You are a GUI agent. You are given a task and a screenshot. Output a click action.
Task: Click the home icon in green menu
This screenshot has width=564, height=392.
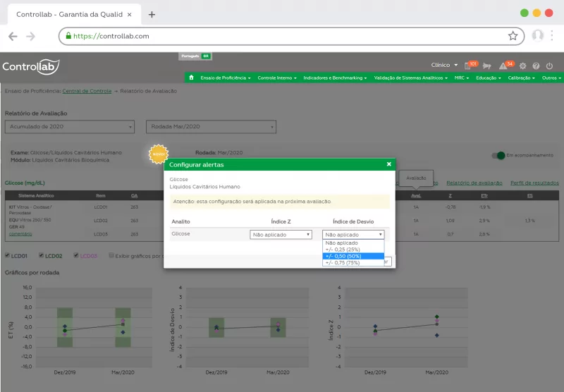pyautogui.click(x=191, y=78)
